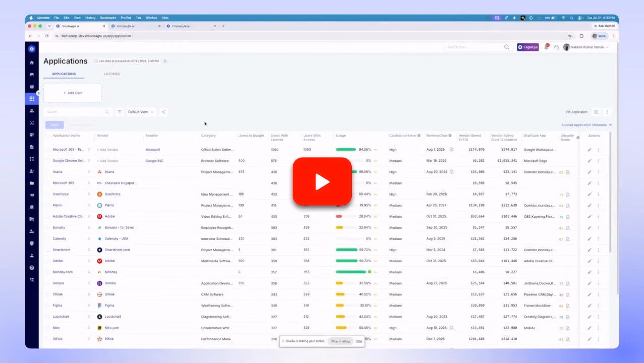Click the CloudEagle logo in the sidebar
644x363 pixels.
[32, 49]
